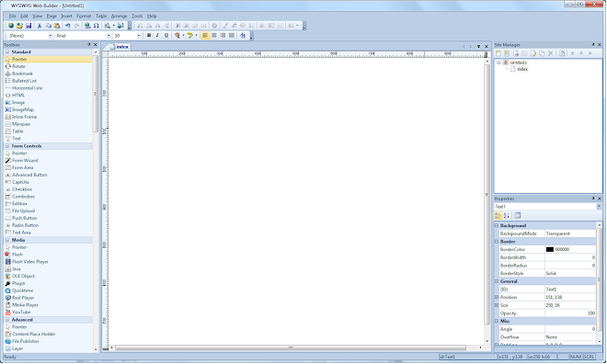Image resolution: width=607 pixels, height=364 pixels.
Task: Select index page in Site Manager tree
Action: pos(522,69)
